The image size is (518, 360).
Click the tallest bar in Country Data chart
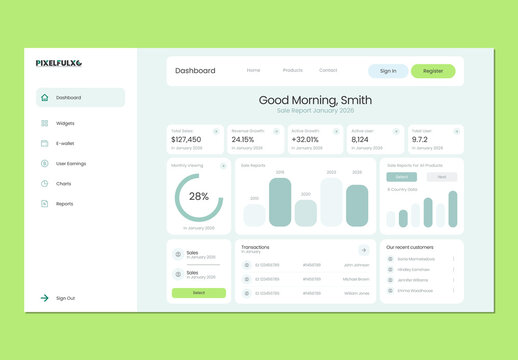[x=453, y=209]
